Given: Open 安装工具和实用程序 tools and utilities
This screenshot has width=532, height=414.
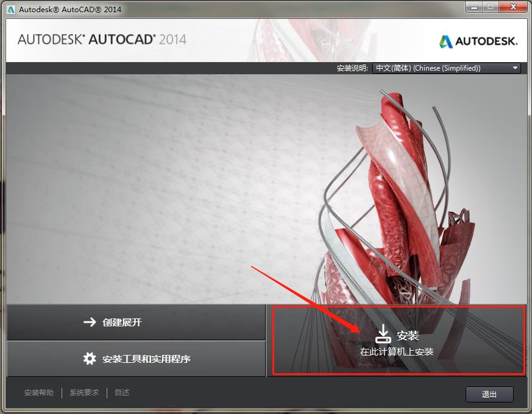Looking at the screenshot, I should point(136,359).
